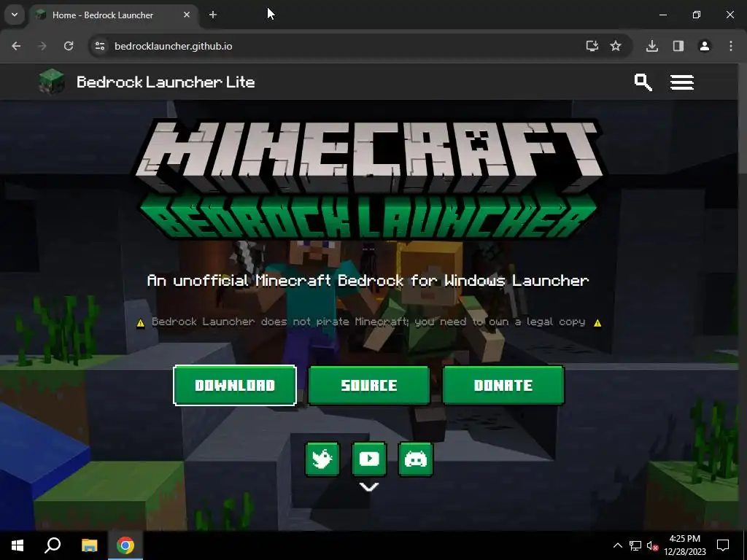The image size is (747, 560).
Task: Toggle the Chrome side panel
Action: pyautogui.click(x=678, y=46)
